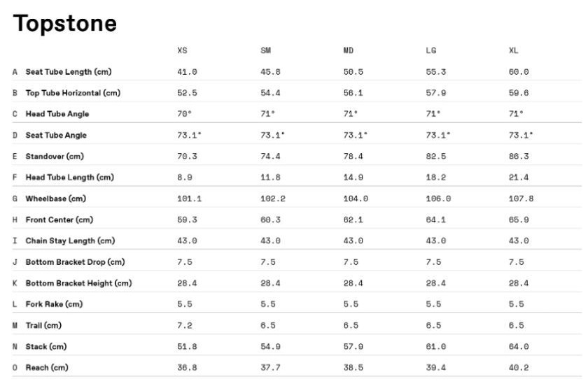The image size is (588, 388).
Task: Click the Seat Tube Length row label
Action: tap(69, 72)
